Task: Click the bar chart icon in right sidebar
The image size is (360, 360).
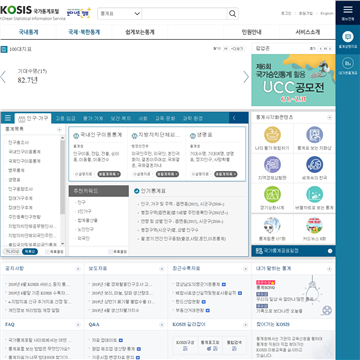Action: coord(348,62)
